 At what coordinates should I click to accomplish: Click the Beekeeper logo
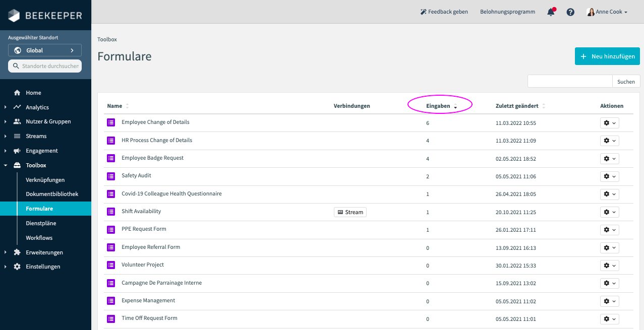pos(45,16)
